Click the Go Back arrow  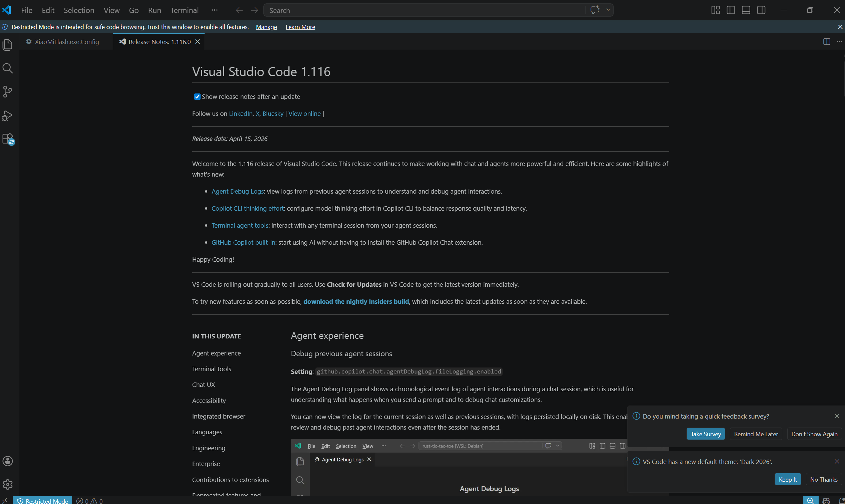point(239,11)
